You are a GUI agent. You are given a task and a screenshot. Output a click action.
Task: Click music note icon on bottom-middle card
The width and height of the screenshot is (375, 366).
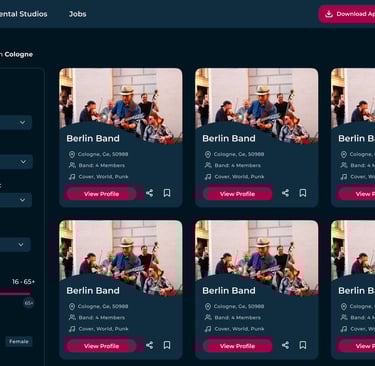(x=208, y=329)
